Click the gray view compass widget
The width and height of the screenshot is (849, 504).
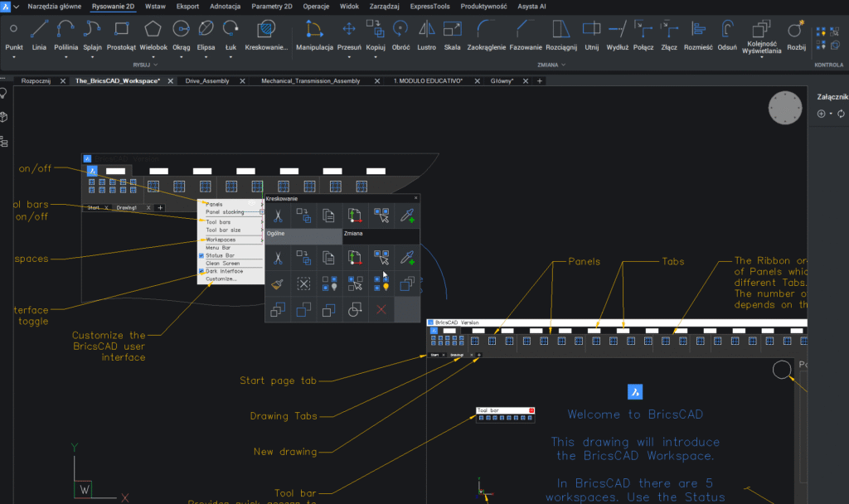click(784, 109)
